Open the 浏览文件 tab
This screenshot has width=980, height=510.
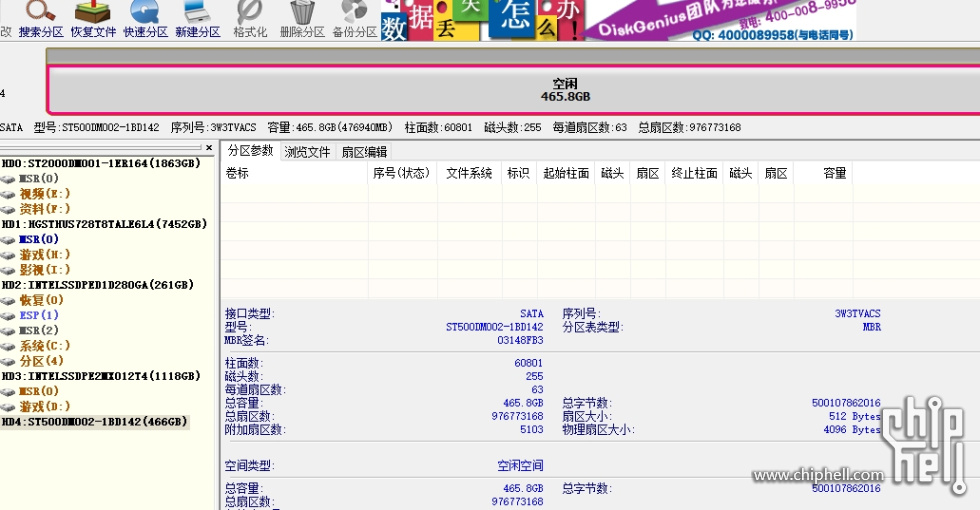click(307, 152)
